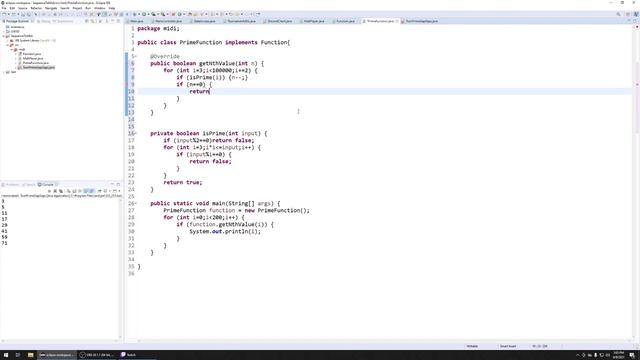Image resolution: width=640 pixels, height=360 pixels.
Task: Minimize the Console view
Action: [x=113, y=184]
